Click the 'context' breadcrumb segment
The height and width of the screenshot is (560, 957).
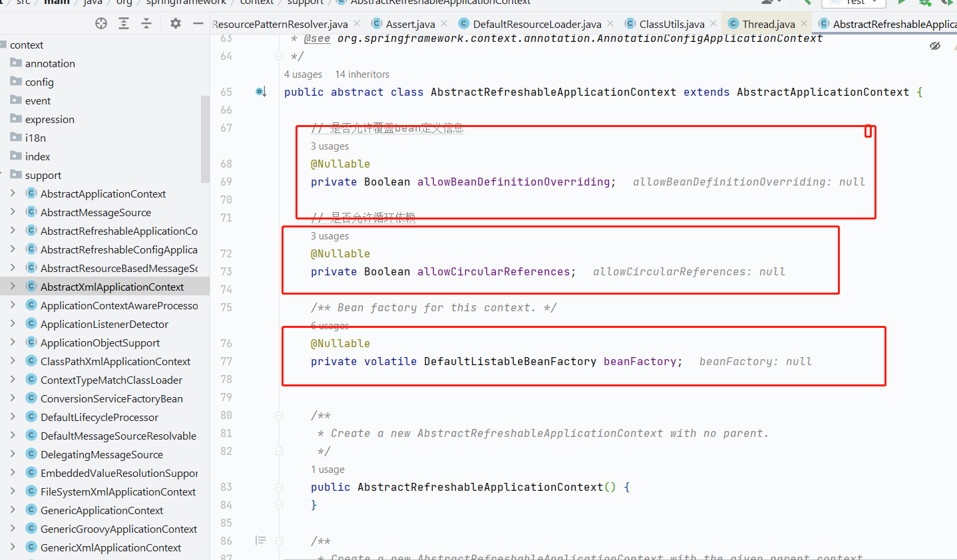click(x=257, y=3)
